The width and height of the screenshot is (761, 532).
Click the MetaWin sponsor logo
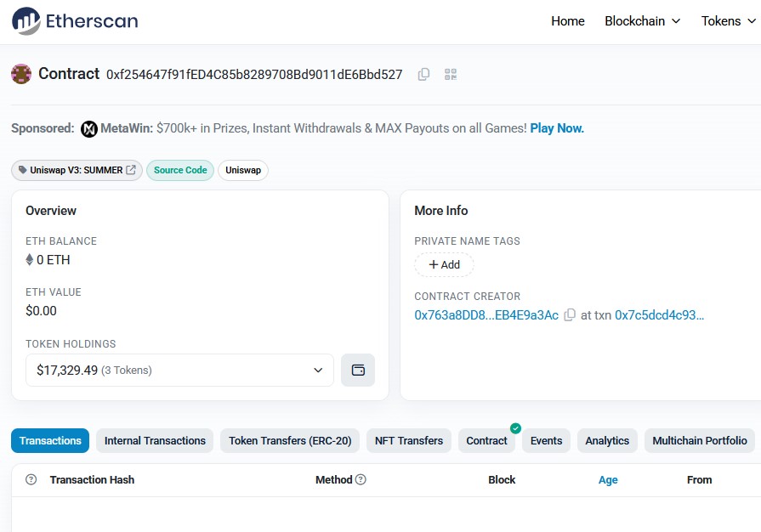click(x=89, y=129)
